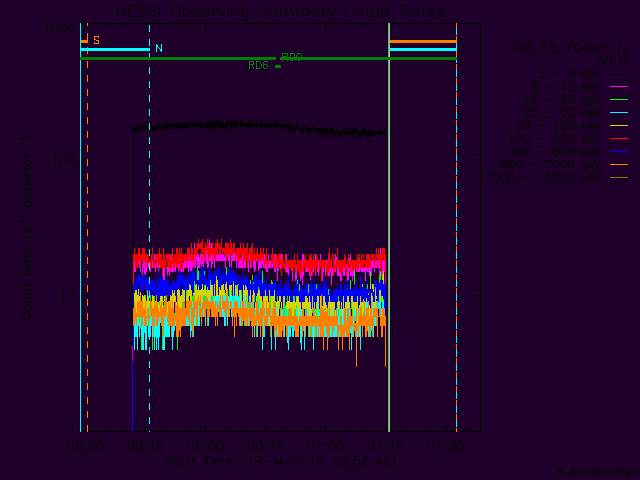
Task: Select the '12 - 25 keV' legend label
Action: (562, 100)
